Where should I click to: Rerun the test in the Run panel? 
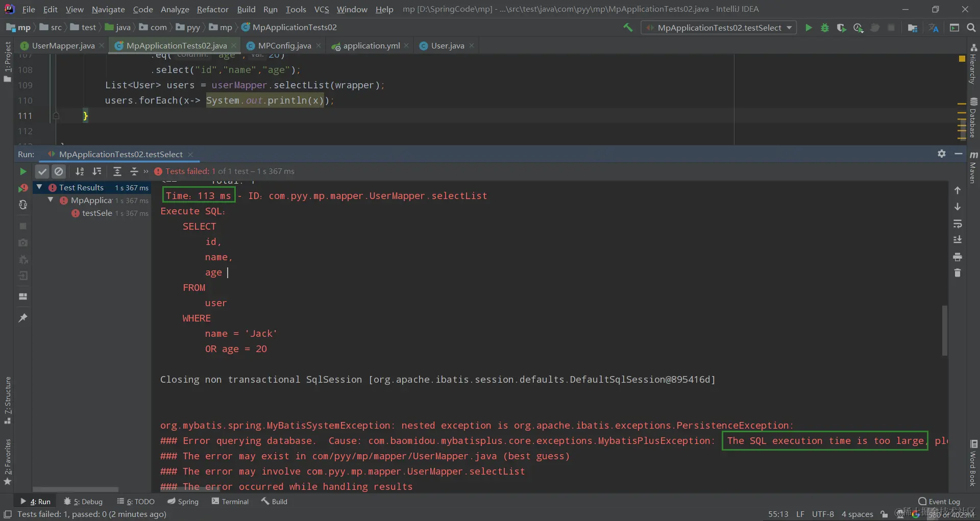coord(23,171)
